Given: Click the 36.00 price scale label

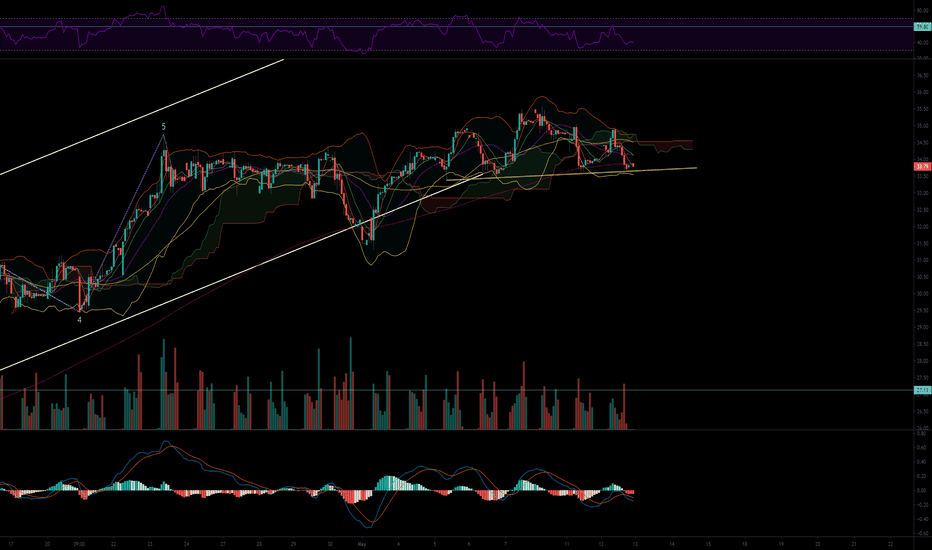Looking at the screenshot, I should click(922, 92).
